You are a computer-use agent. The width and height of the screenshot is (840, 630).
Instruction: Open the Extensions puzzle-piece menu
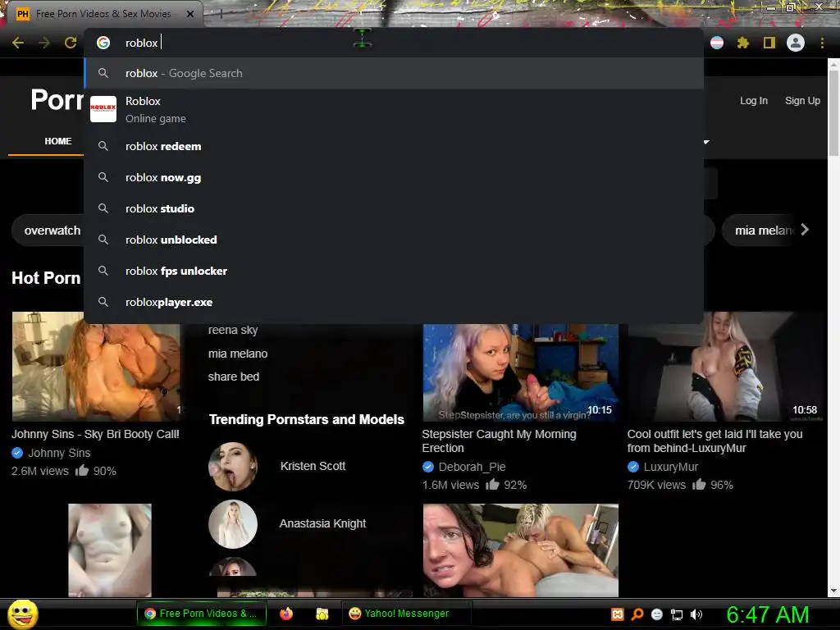coord(743,43)
